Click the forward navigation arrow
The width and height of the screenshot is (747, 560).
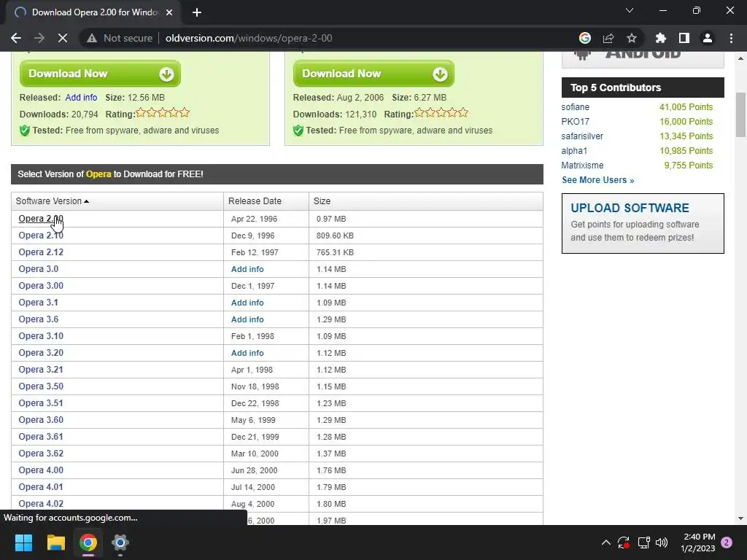click(39, 38)
